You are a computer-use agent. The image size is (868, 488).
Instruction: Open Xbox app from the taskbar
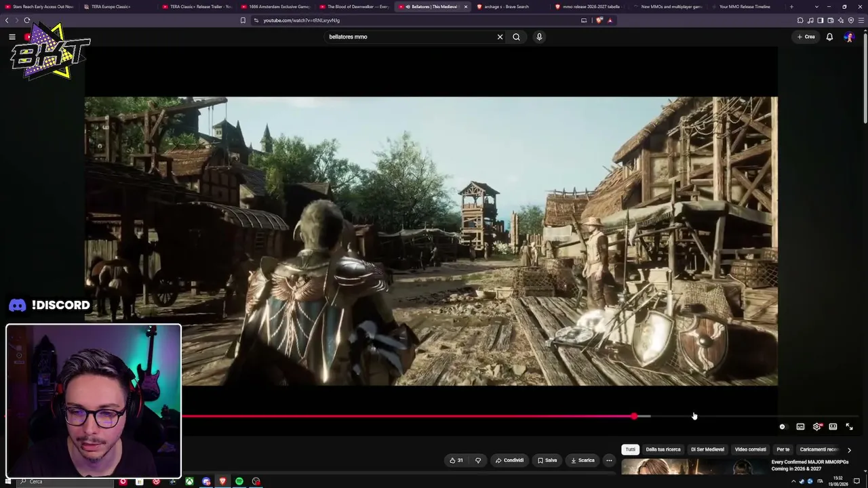[x=189, y=481]
